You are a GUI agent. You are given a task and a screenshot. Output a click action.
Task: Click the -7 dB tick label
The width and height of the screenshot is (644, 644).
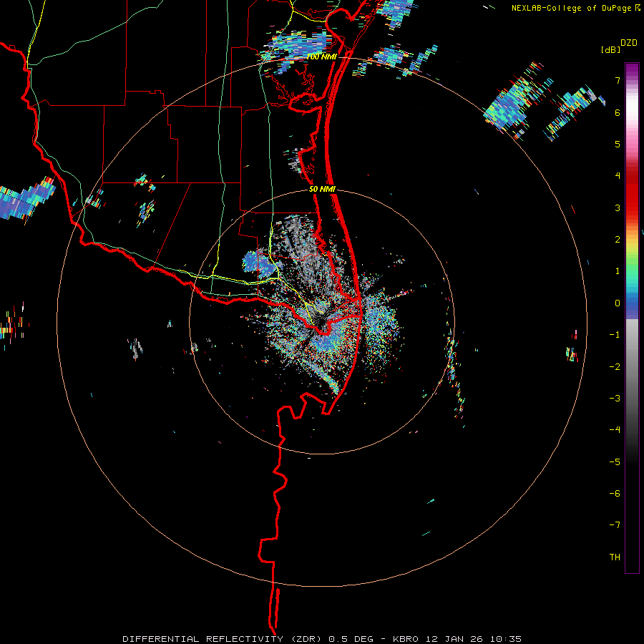coord(615,525)
